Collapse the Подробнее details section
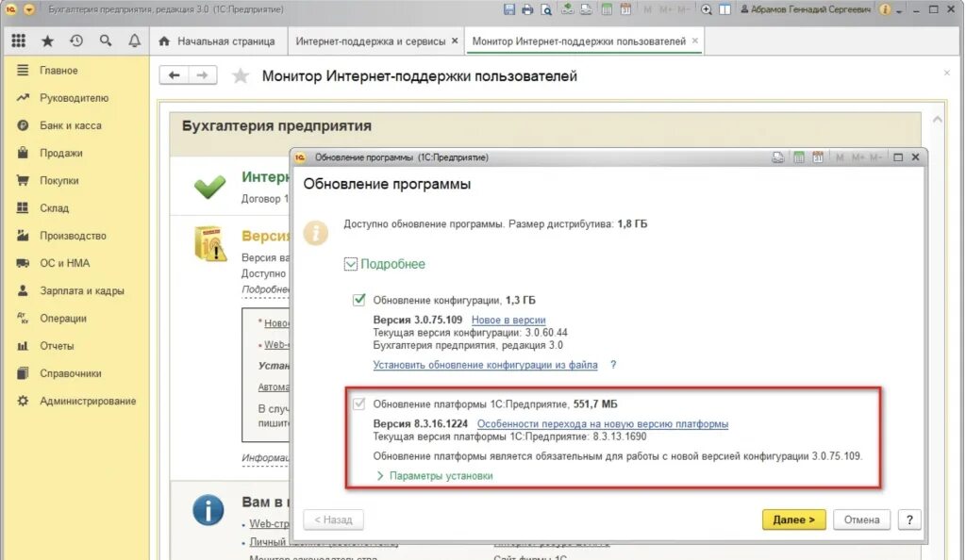This screenshot has height=560, width=966. (x=351, y=264)
